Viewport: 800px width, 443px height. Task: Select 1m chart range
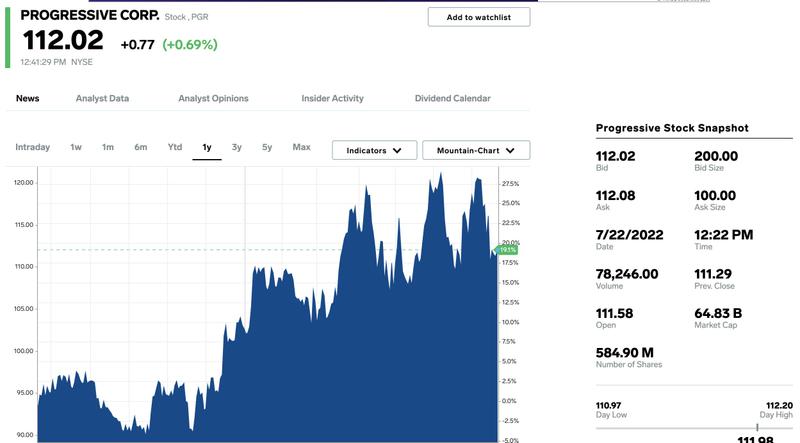[108, 147]
